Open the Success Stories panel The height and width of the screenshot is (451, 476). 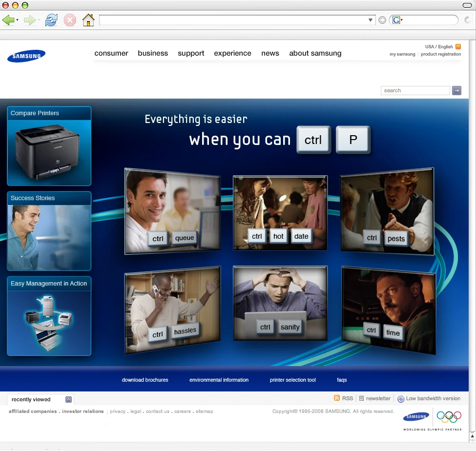tap(49, 231)
